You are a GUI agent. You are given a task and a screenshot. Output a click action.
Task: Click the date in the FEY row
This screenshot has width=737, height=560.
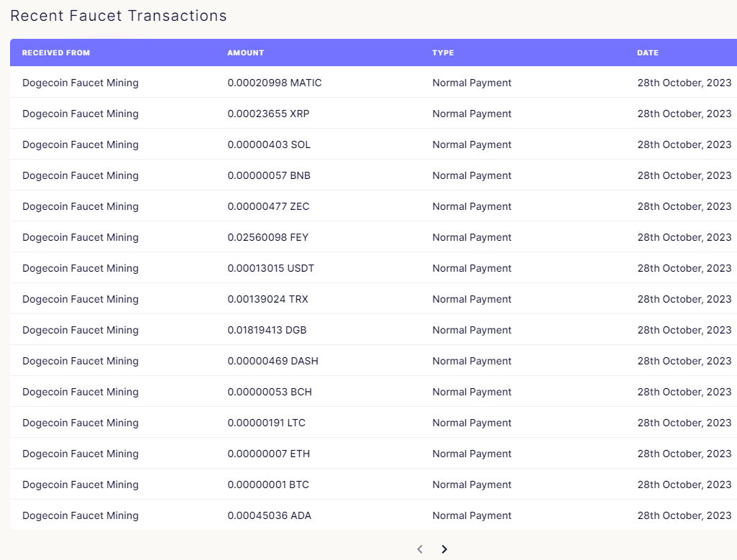pyautogui.click(x=685, y=237)
